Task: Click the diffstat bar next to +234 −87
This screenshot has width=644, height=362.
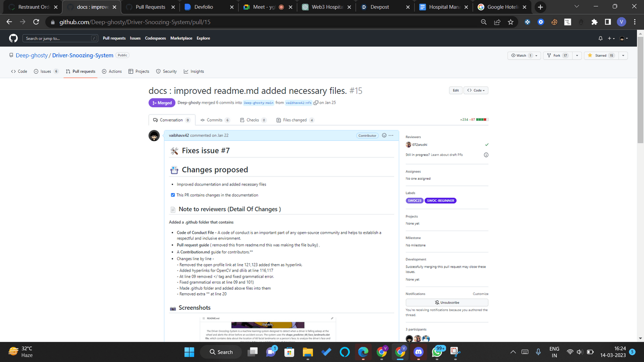Action: click(x=482, y=120)
